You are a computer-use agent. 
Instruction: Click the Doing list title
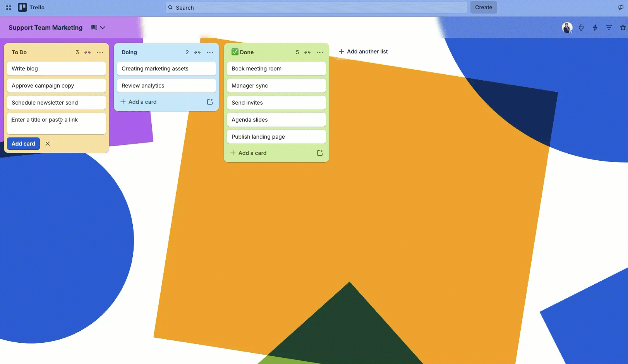click(129, 52)
